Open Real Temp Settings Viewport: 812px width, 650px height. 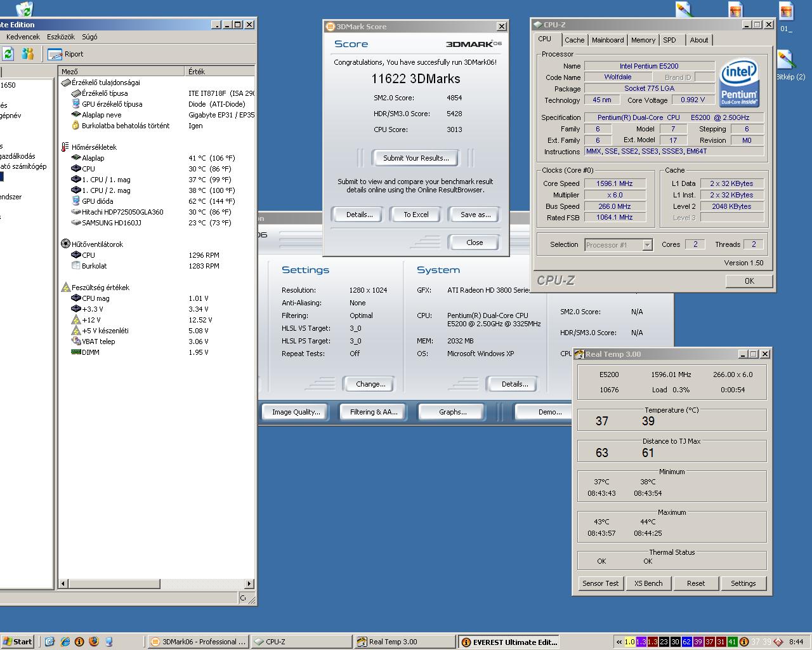tap(743, 583)
